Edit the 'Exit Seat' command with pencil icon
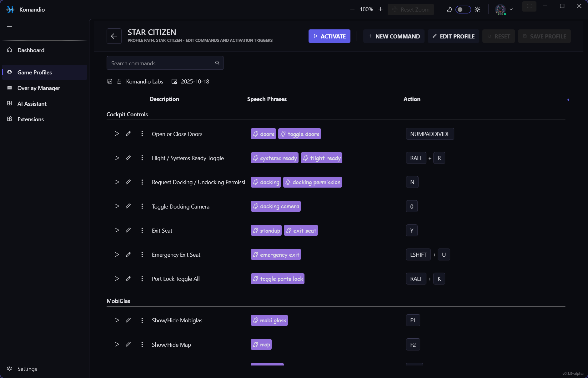This screenshot has height=378, width=588. coord(128,230)
